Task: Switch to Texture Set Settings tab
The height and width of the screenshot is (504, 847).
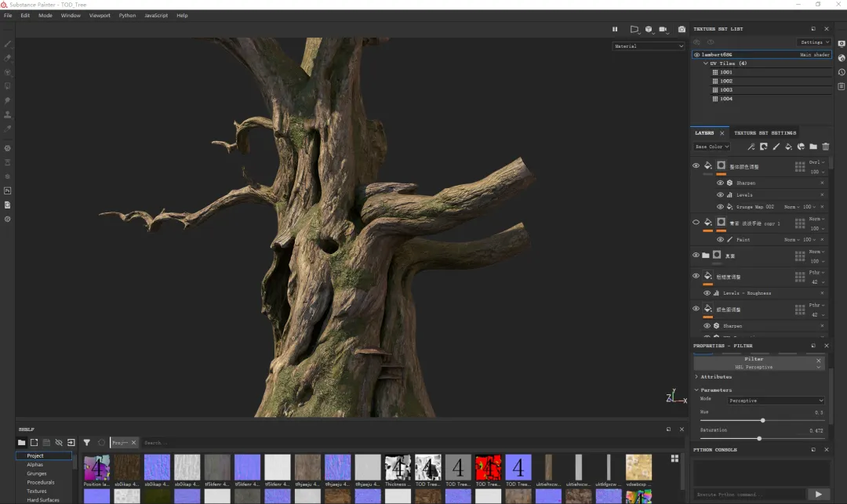Action: [x=765, y=133]
